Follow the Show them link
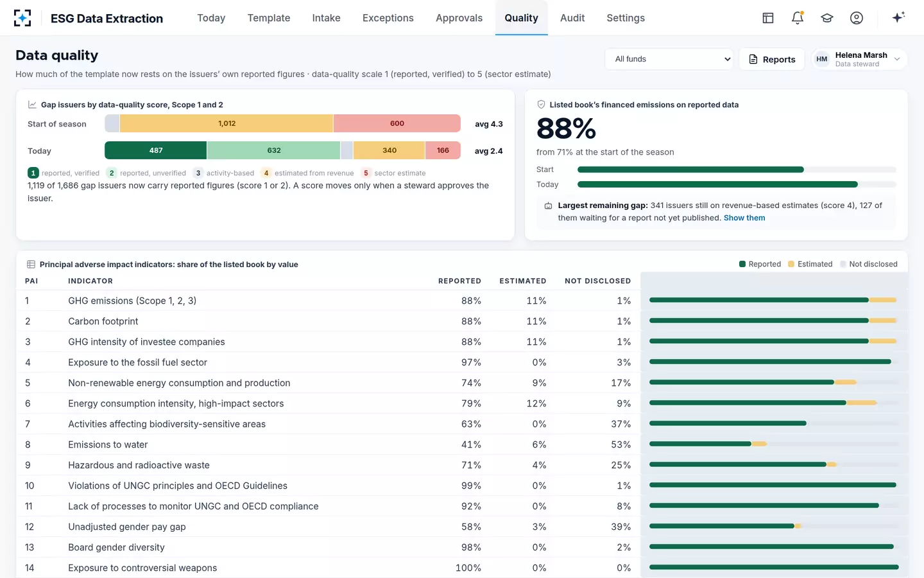This screenshot has width=924, height=578. click(x=744, y=218)
